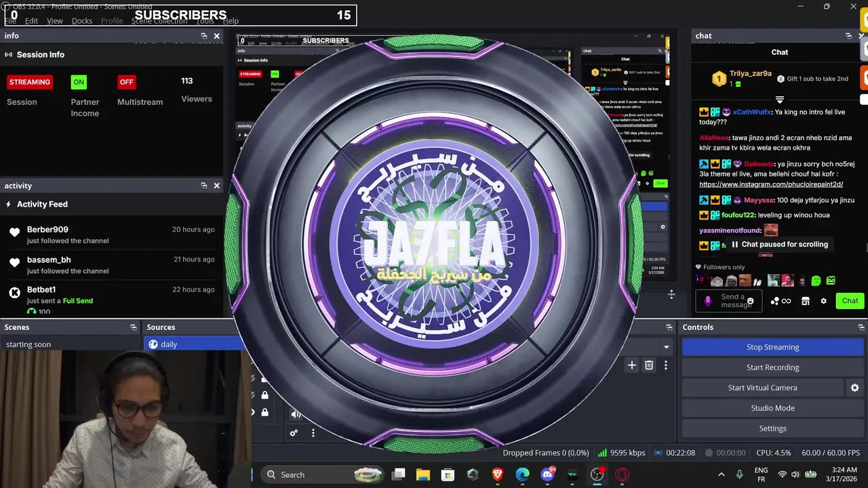Open Settings from Controls dock
The width and height of the screenshot is (868, 488).
772,428
